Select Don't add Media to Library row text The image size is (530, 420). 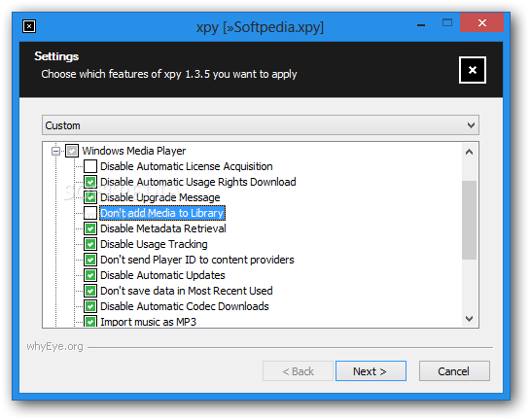point(162,213)
